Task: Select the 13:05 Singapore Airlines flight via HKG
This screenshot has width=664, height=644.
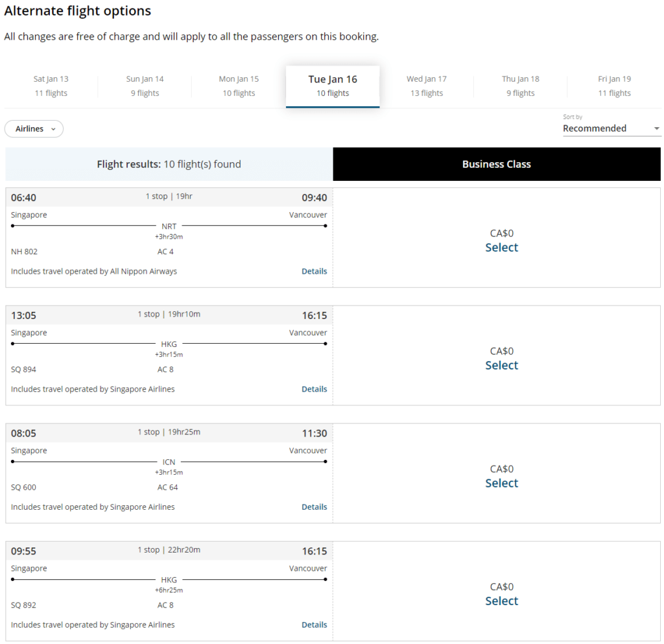Action: tap(501, 365)
